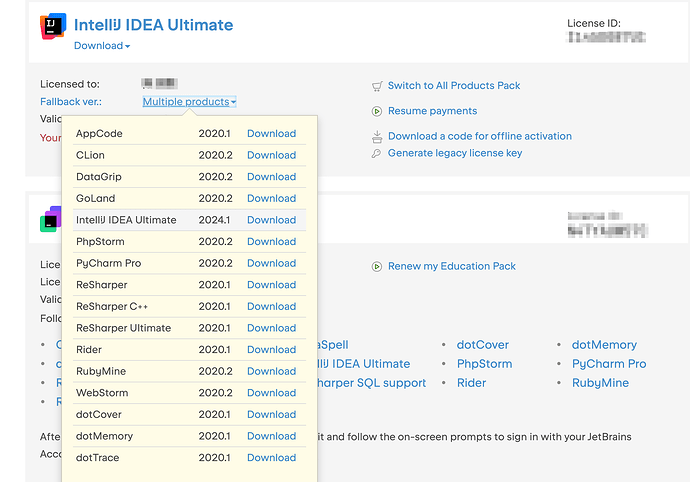Download DataGrip 2020.2 fallback version

[x=272, y=177]
